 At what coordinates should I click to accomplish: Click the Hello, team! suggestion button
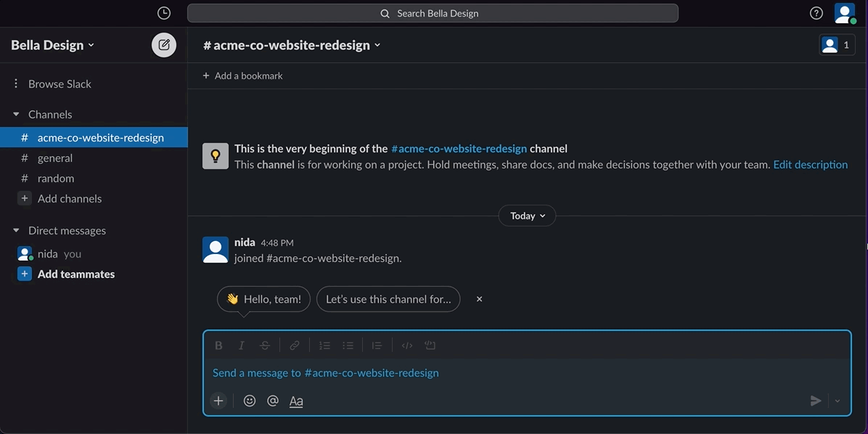click(x=264, y=299)
